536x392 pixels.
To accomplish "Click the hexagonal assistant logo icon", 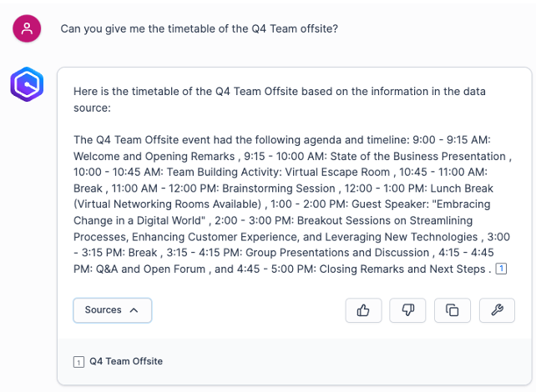I will pyautogui.click(x=27, y=84).
